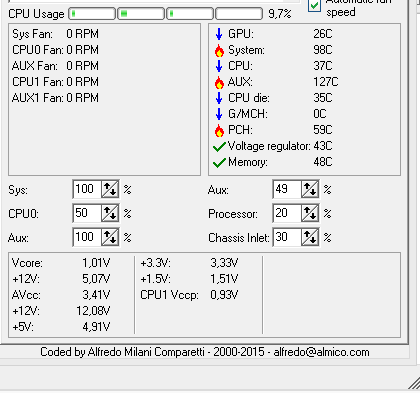This screenshot has width=420, height=393.
Task: Click the GPU temperature value 26C
Action: (x=323, y=34)
